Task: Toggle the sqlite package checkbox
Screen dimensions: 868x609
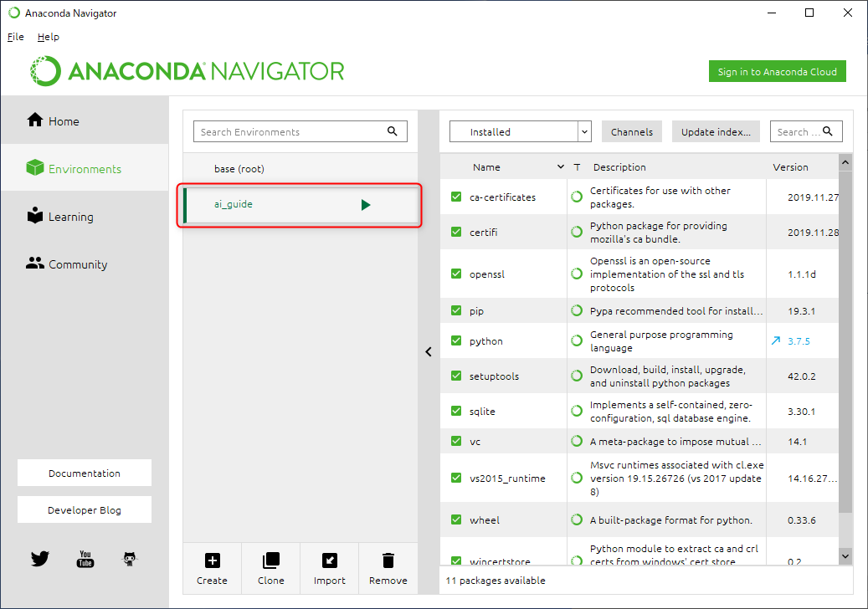Action: point(456,411)
